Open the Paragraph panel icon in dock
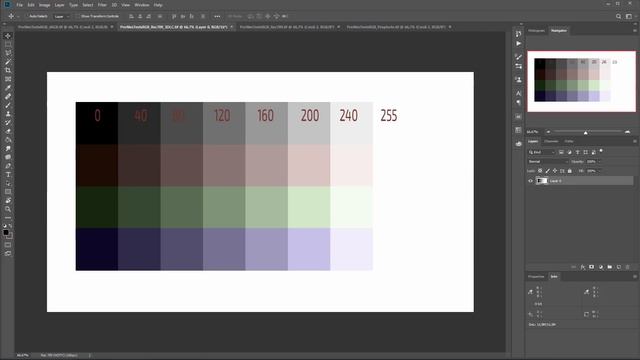The image size is (640, 360). pos(518,102)
